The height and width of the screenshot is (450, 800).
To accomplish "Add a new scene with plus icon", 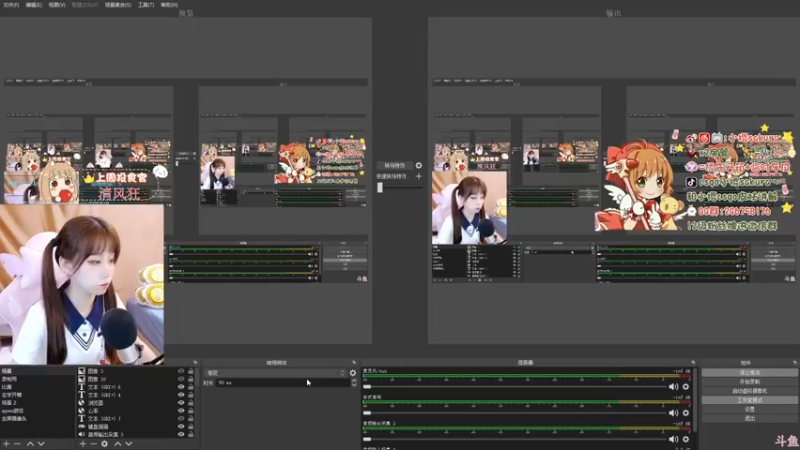I will [7, 444].
